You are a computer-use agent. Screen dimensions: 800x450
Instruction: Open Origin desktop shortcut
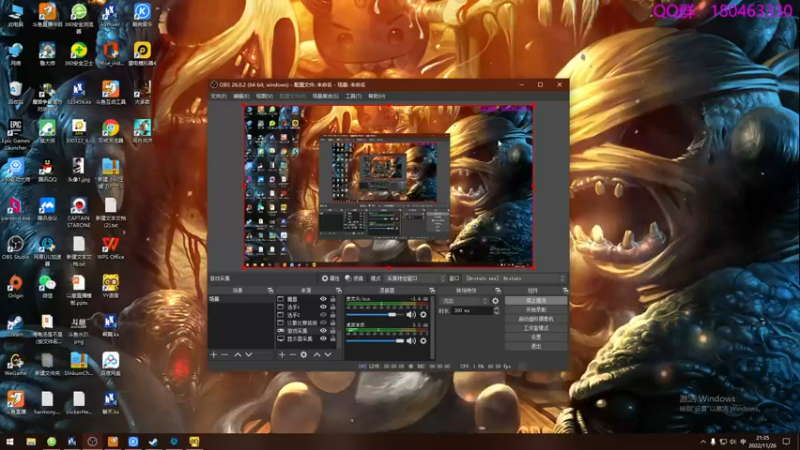coord(15,286)
